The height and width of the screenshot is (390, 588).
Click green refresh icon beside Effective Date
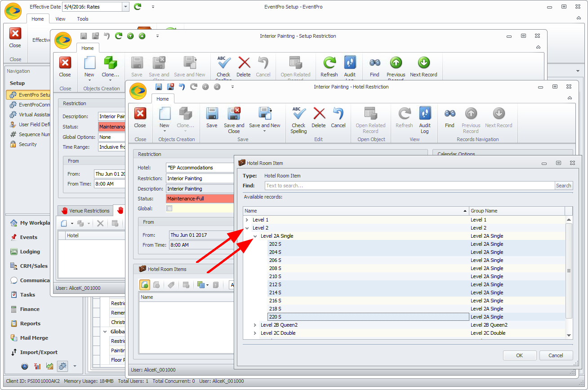[x=138, y=7]
